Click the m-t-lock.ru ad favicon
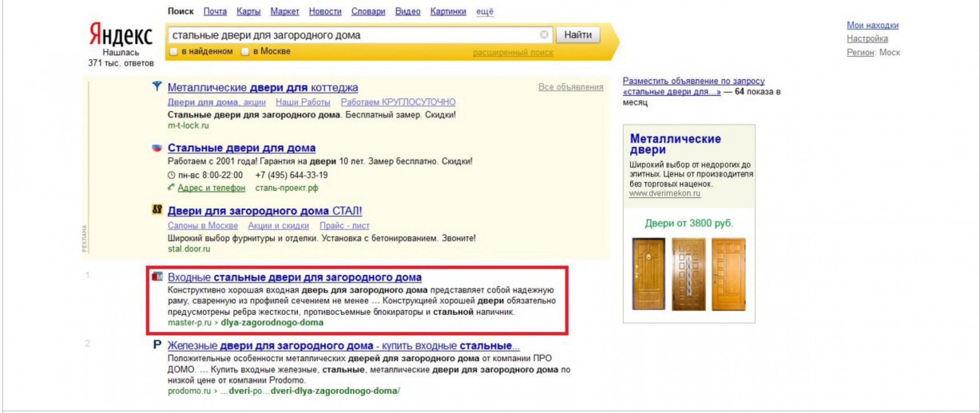The height and width of the screenshot is (413, 980). click(x=157, y=86)
